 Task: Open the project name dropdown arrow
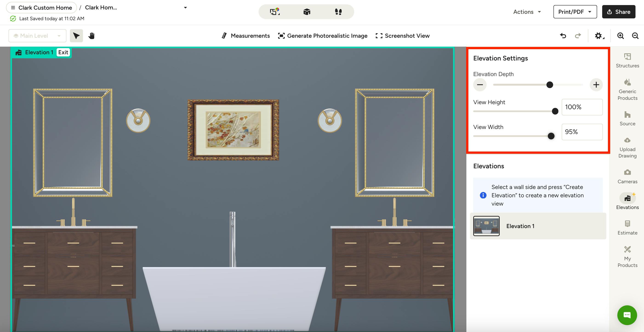click(185, 8)
